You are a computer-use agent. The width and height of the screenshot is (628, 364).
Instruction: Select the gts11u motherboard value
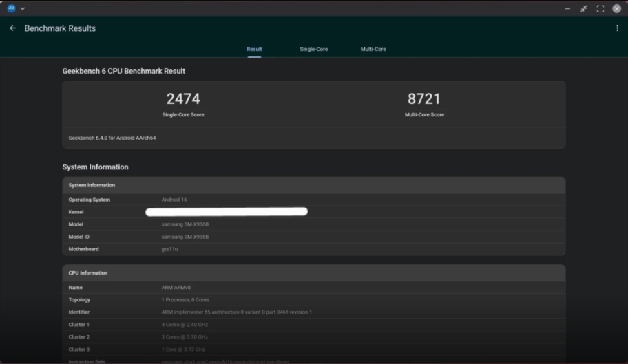point(169,249)
